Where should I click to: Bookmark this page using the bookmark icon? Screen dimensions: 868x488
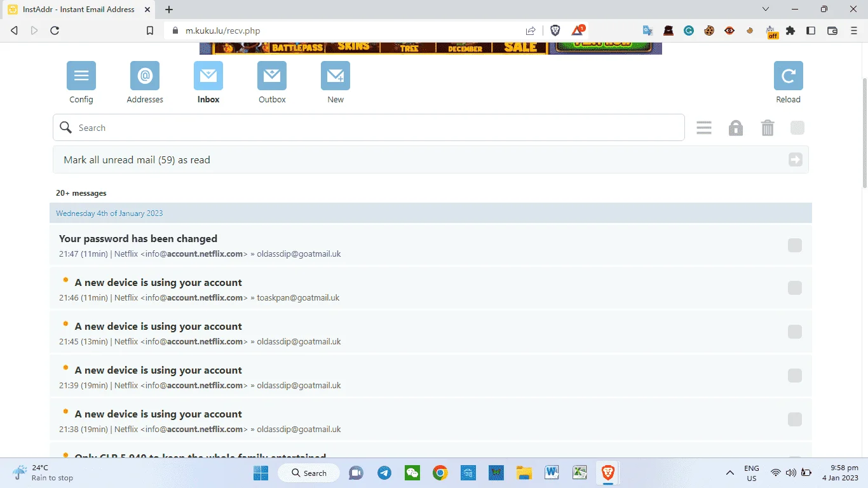(150, 30)
